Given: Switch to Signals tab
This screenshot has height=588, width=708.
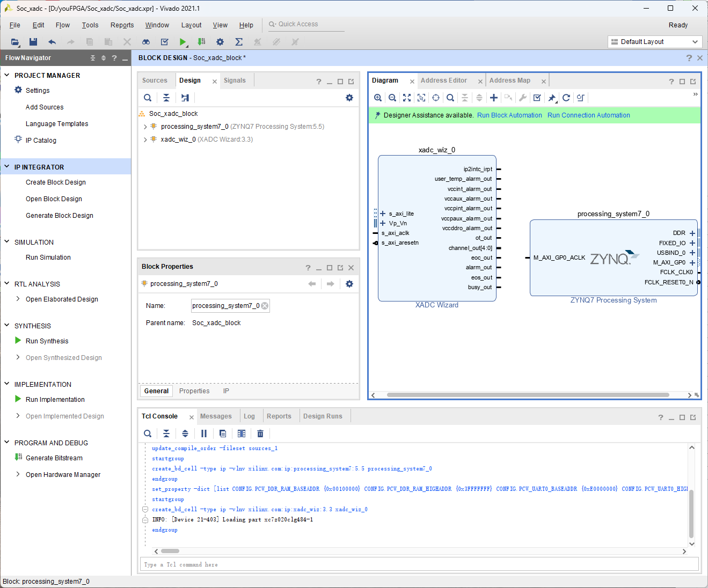Looking at the screenshot, I should tap(235, 80).
